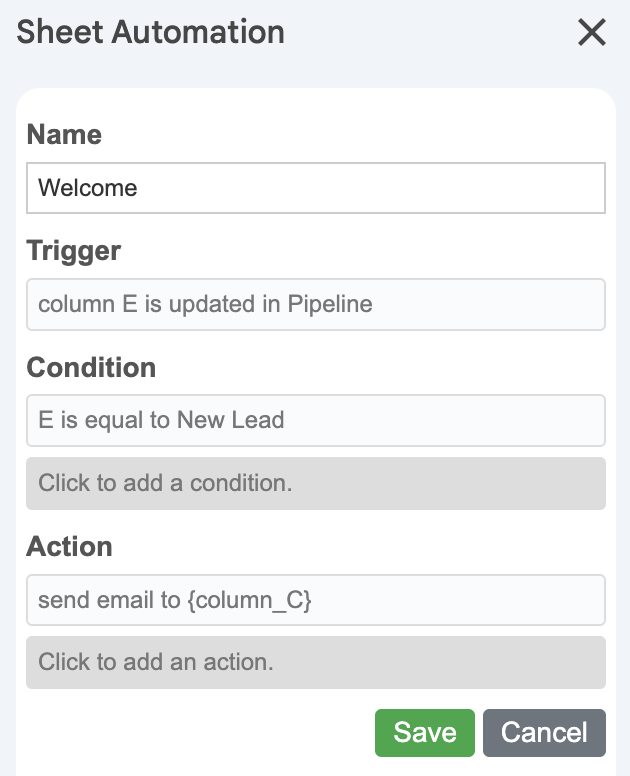Add another action below send email
The width and height of the screenshot is (630, 776).
[x=315, y=662]
